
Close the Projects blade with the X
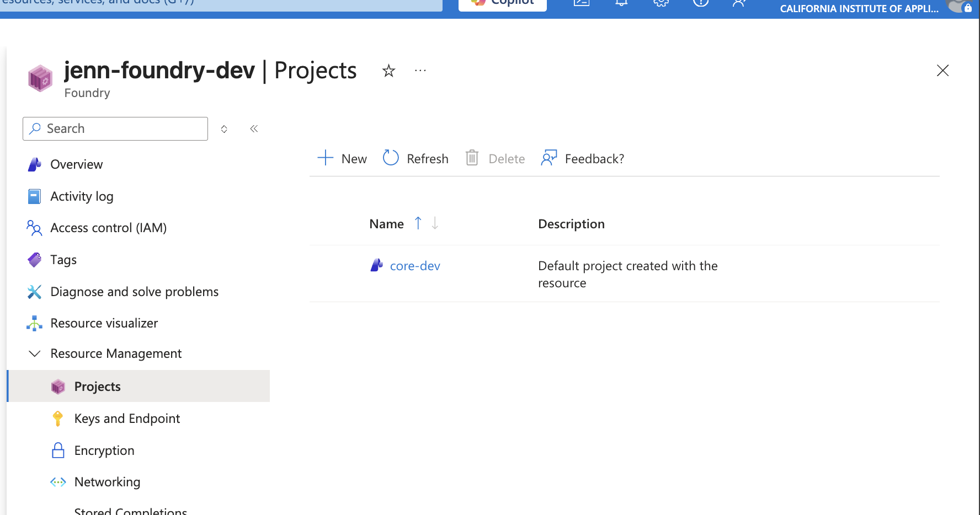(942, 71)
